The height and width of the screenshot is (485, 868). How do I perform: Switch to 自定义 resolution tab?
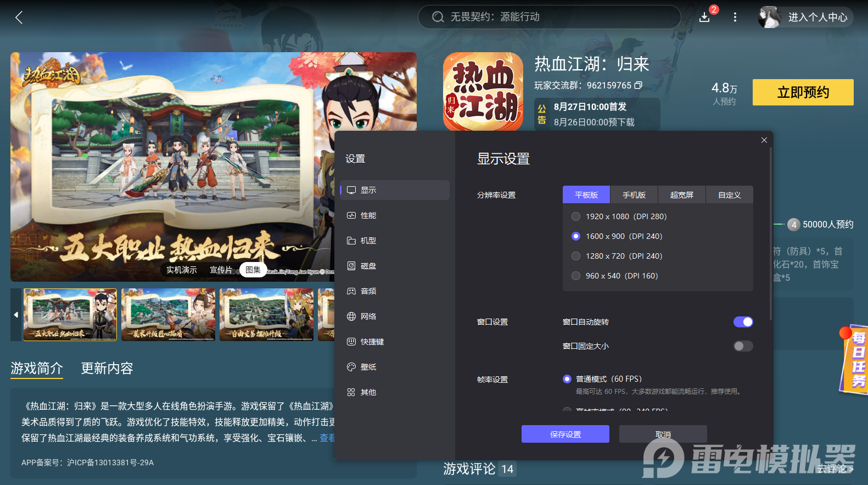[x=730, y=195]
